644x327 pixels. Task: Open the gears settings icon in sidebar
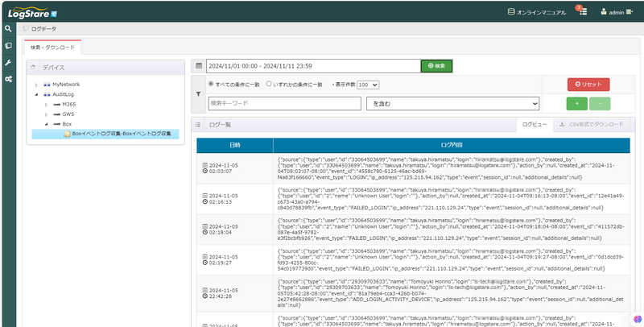click(8, 79)
